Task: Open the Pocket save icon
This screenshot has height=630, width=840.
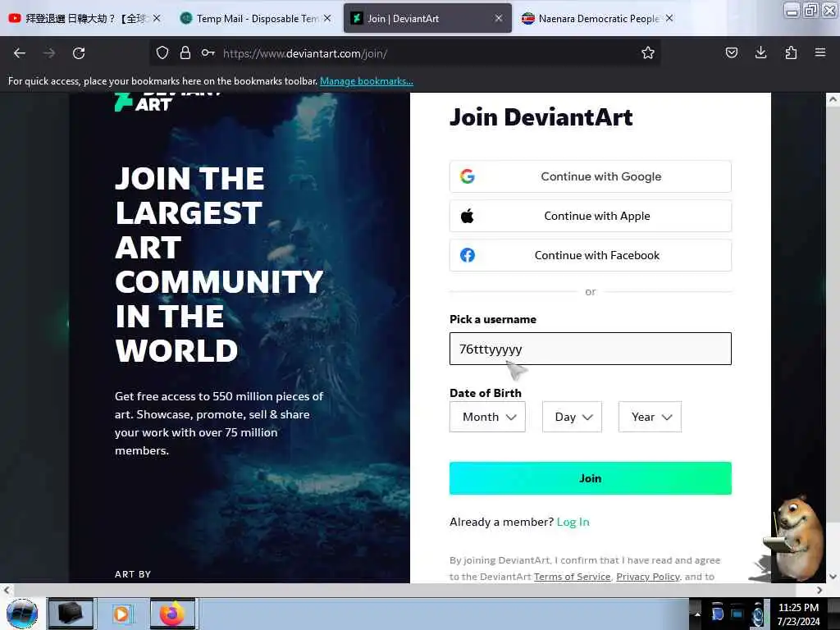Action: tap(731, 52)
